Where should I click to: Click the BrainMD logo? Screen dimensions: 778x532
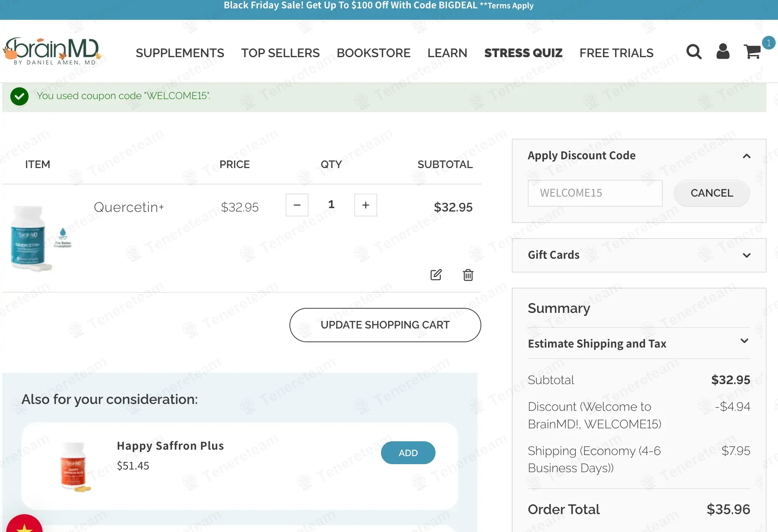point(52,51)
